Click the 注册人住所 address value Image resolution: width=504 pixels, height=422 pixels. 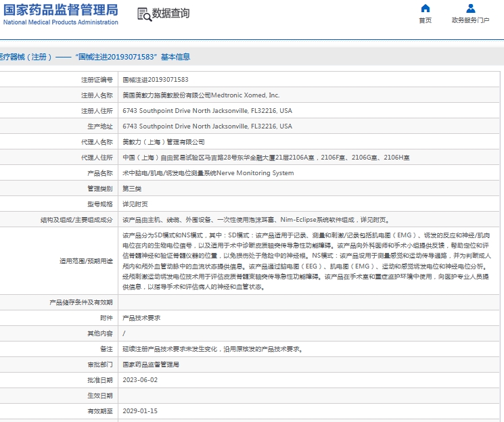tap(207, 110)
